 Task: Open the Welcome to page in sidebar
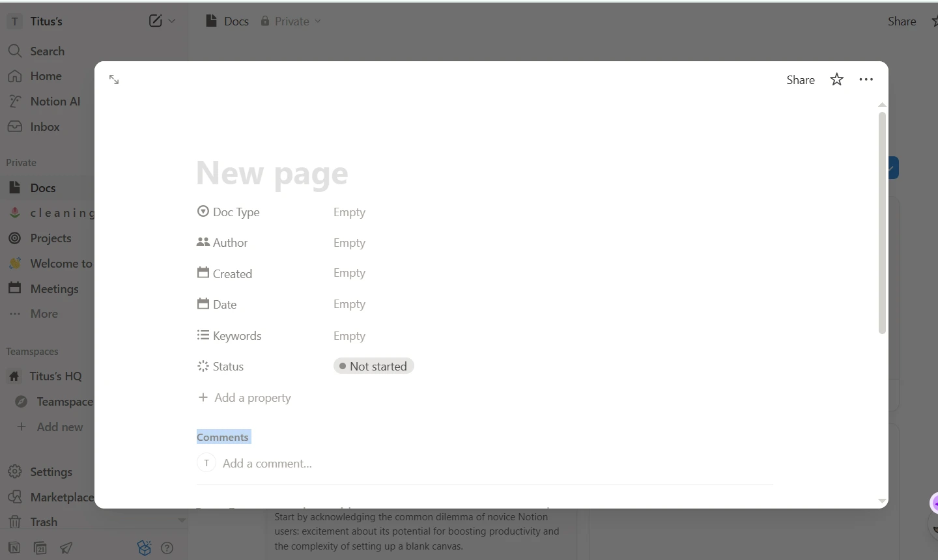click(x=61, y=264)
